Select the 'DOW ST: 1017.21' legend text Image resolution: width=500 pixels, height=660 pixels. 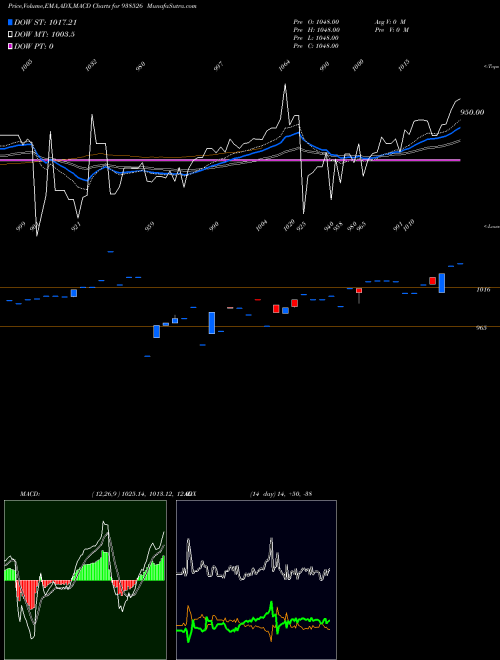45,22
